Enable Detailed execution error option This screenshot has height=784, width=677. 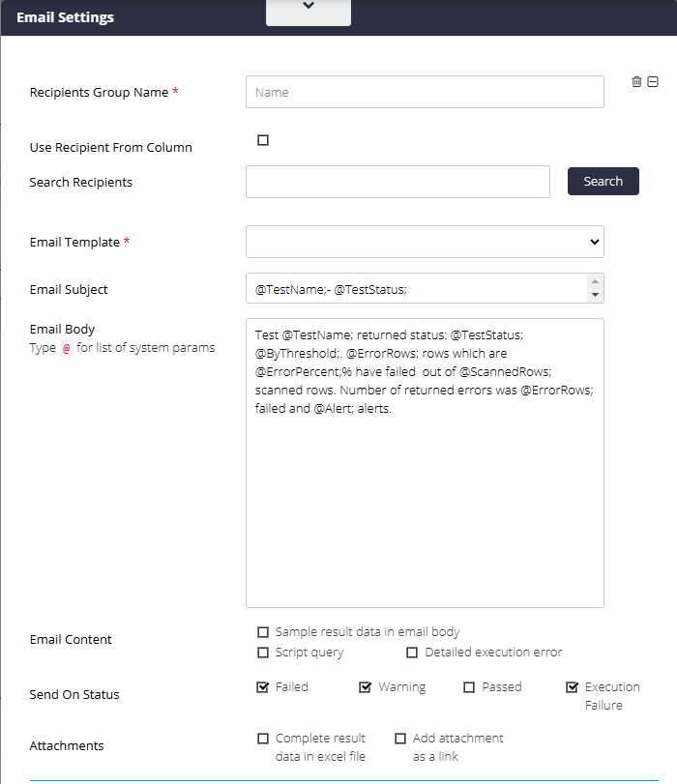pyautogui.click(x=412, y=653)
